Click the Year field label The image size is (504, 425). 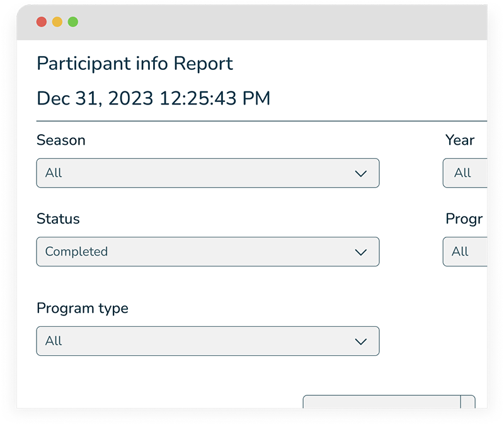[460, 140]
